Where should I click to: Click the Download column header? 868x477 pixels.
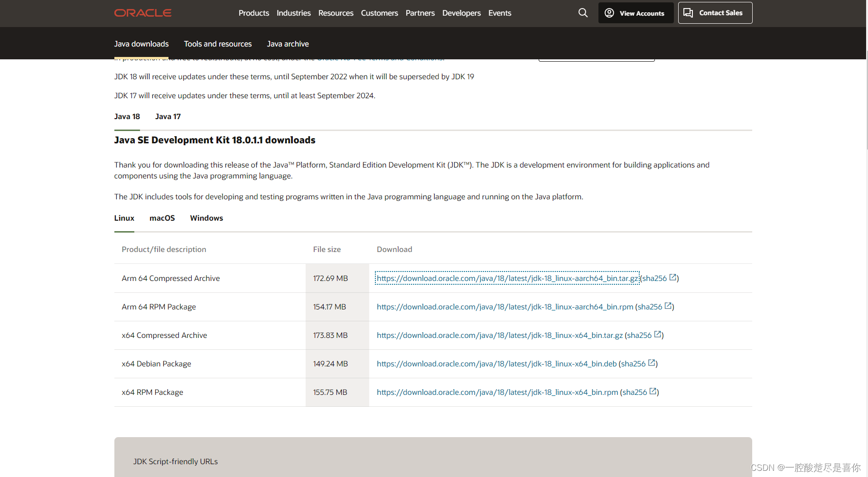(394, 249)
